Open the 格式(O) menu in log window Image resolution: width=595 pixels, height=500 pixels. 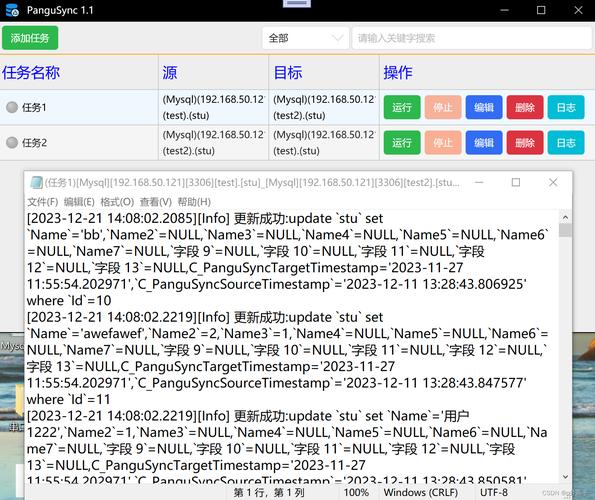[x=117, y=202]
